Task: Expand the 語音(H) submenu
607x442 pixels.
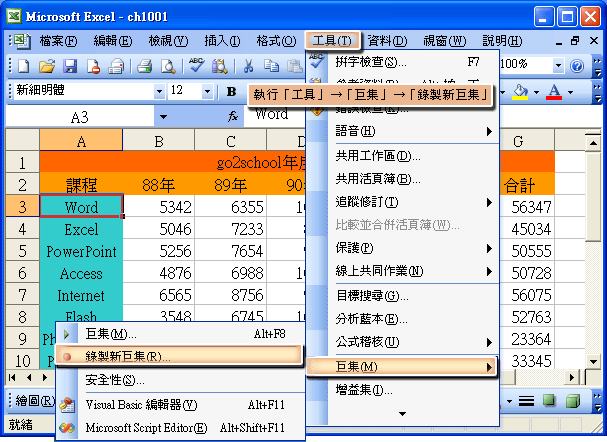Action: pos(402,131)
